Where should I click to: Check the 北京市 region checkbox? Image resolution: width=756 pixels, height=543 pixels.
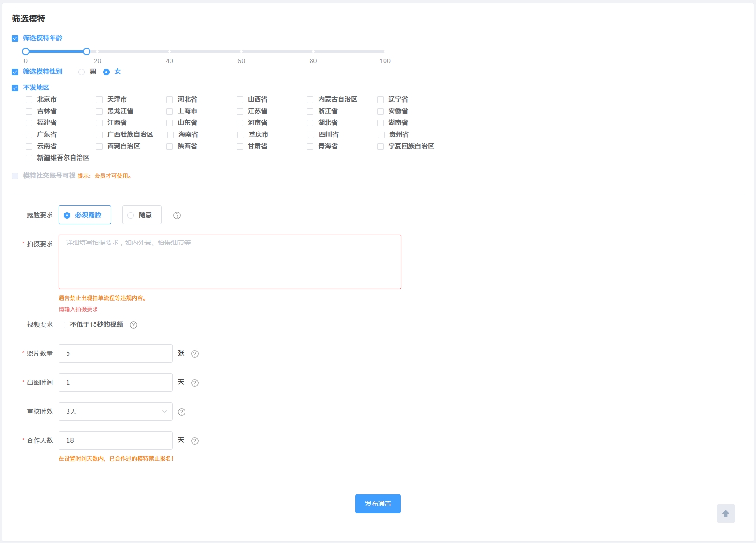coord(29,100)
